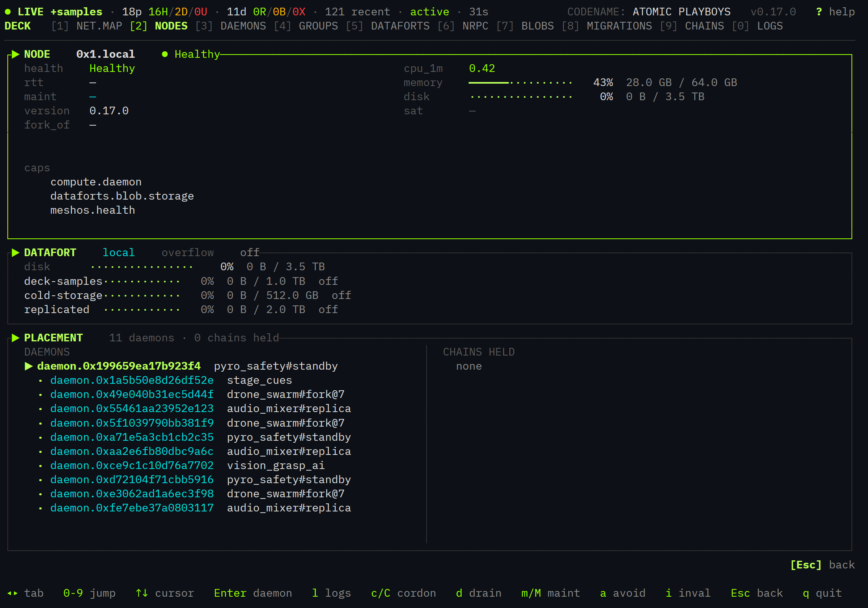
Task: Click the q quit shortcut
Action: (822, 593)
